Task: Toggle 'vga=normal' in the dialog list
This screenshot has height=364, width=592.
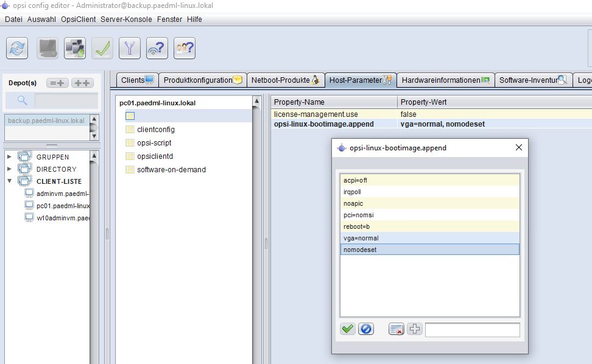Action: click(429, 238)
